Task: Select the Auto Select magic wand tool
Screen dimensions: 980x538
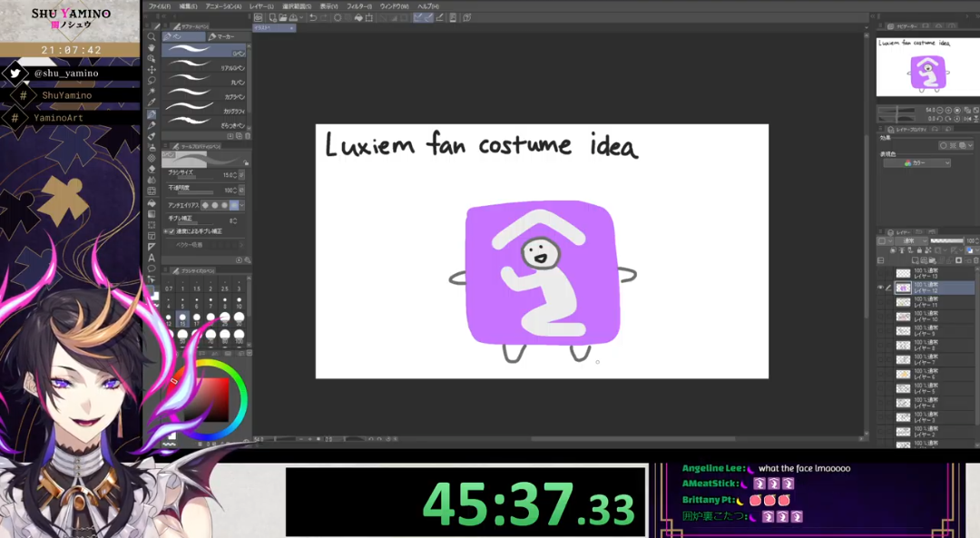Action: coord(152,92)
